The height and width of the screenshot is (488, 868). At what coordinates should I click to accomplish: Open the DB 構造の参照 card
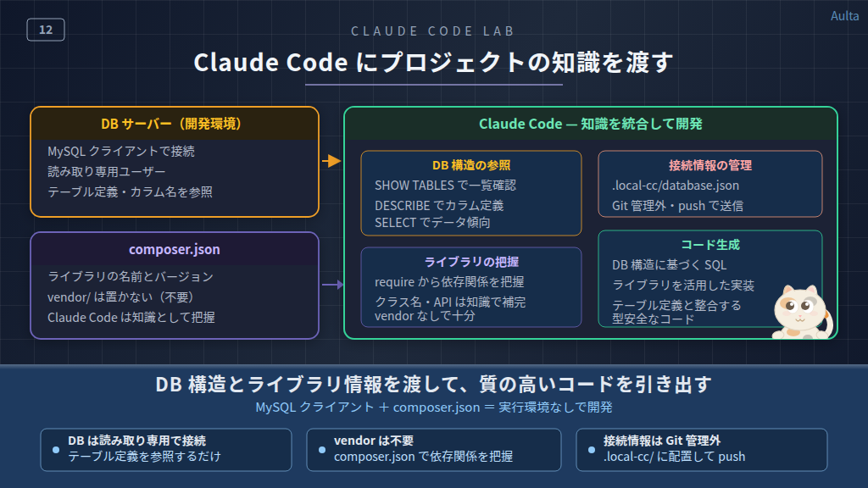(x=471, y=193)
